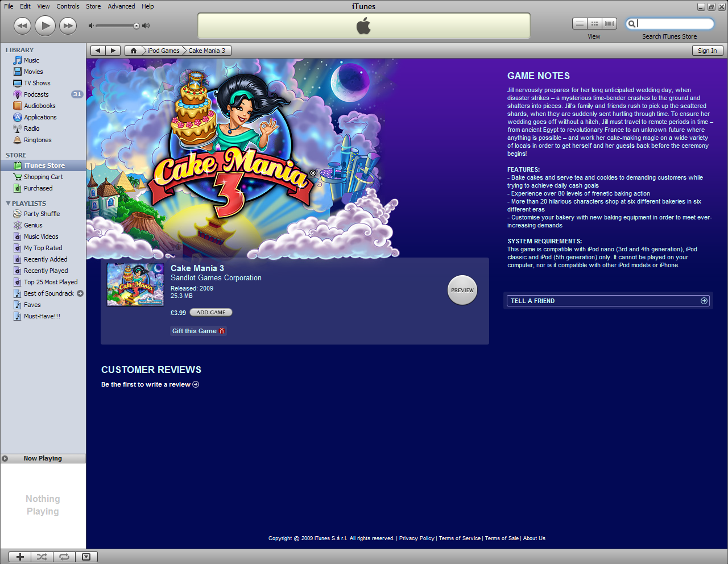Skip to the previous track
The height and width of the screenshot is (564, 728).
[x=22, y=26]
